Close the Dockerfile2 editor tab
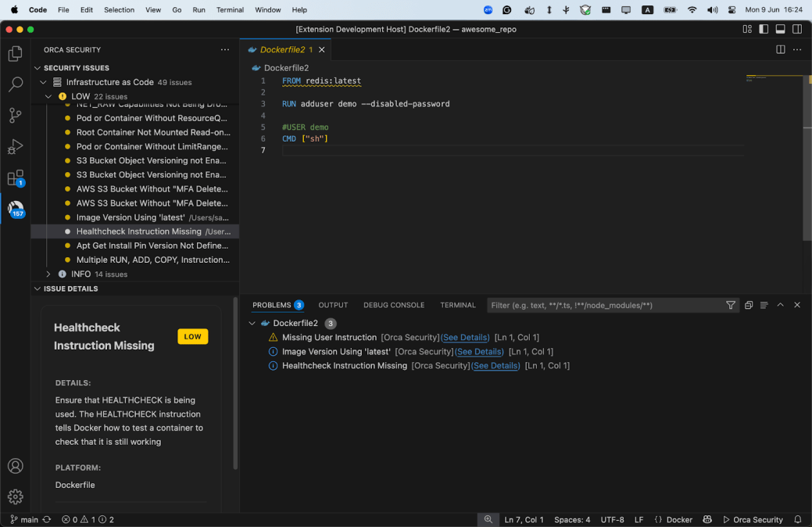The width and height of the screenshot is (812, 527). click(321, 50)
